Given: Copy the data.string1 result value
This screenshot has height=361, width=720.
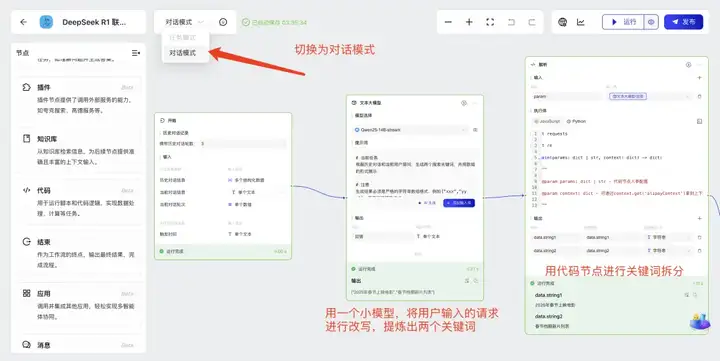Looking at the screenshot, I should point(696,295).
